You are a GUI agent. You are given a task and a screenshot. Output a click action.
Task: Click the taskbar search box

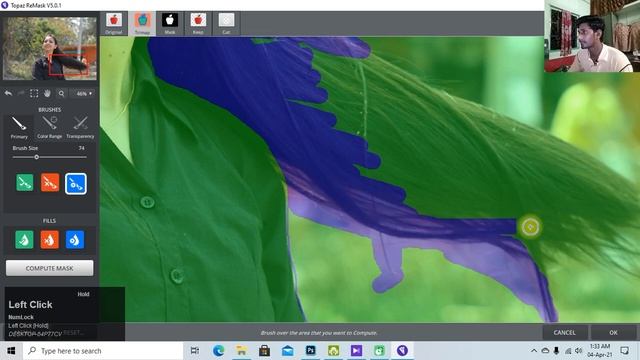tap(103, 351)
